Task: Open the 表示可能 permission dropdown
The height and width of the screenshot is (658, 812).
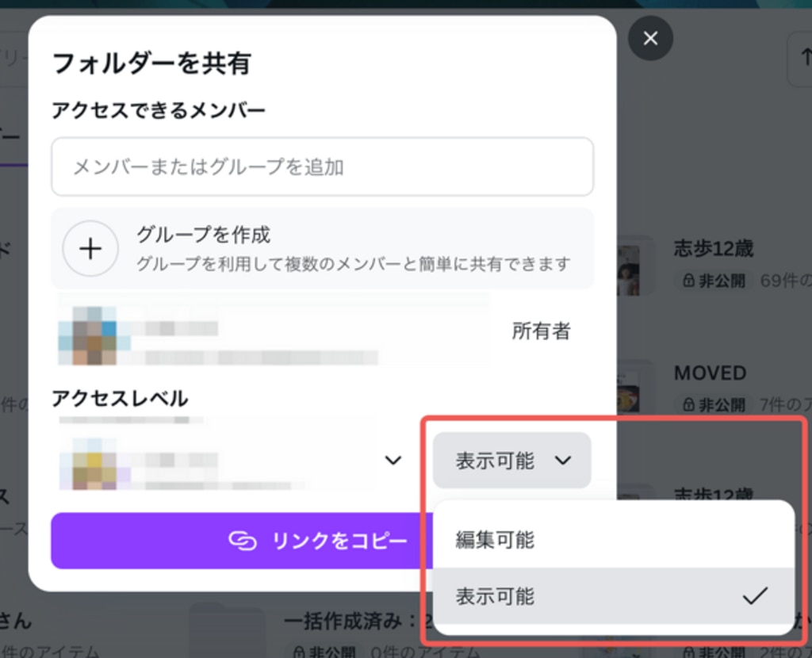Action: tap(511, 460)
